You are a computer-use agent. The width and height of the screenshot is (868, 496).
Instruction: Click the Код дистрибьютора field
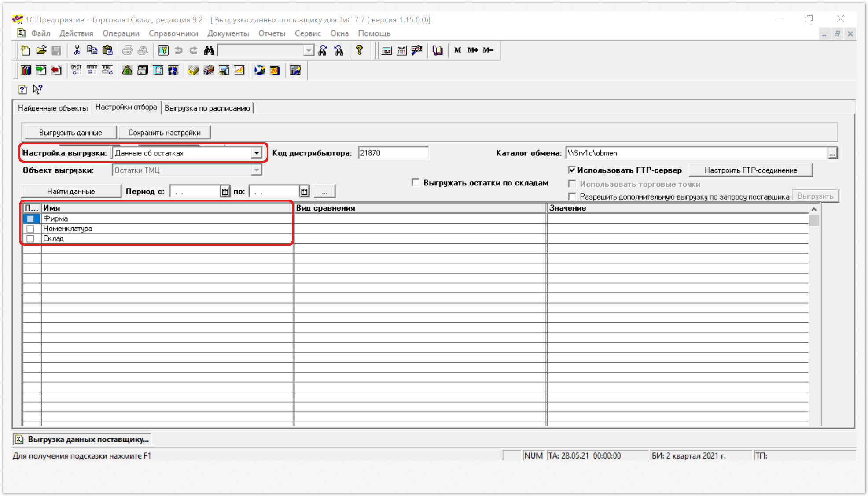point(393,153)
